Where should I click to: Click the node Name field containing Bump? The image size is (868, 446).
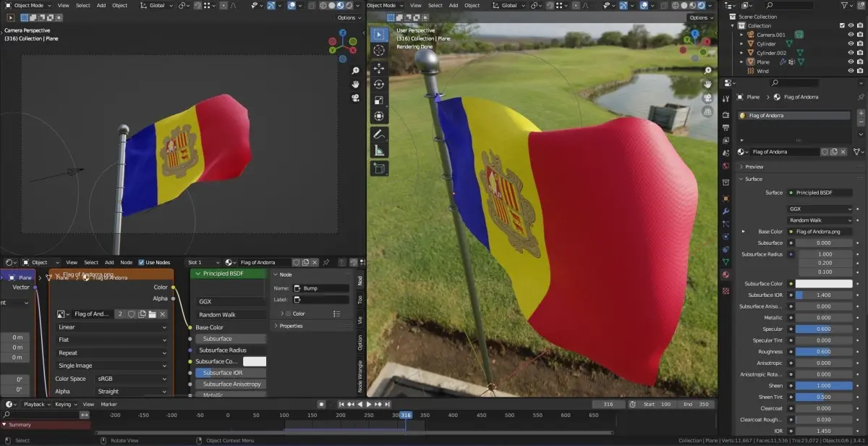[x=320, y=288]
